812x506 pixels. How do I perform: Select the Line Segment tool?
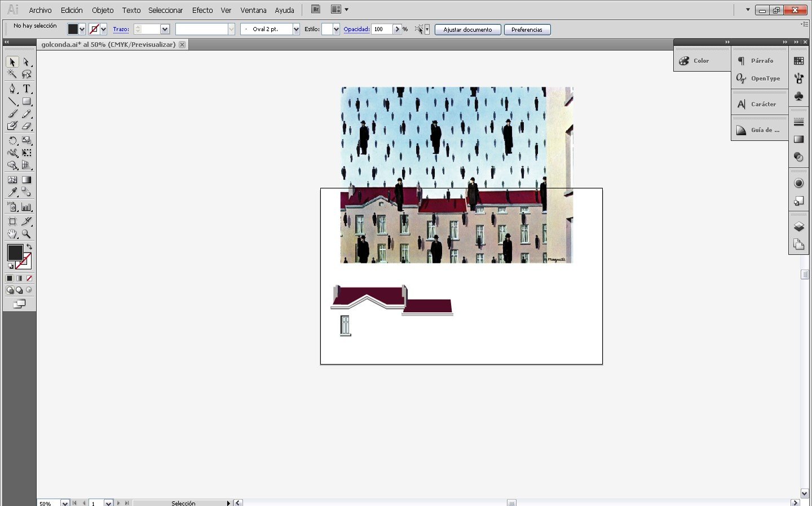pos(12,101)
